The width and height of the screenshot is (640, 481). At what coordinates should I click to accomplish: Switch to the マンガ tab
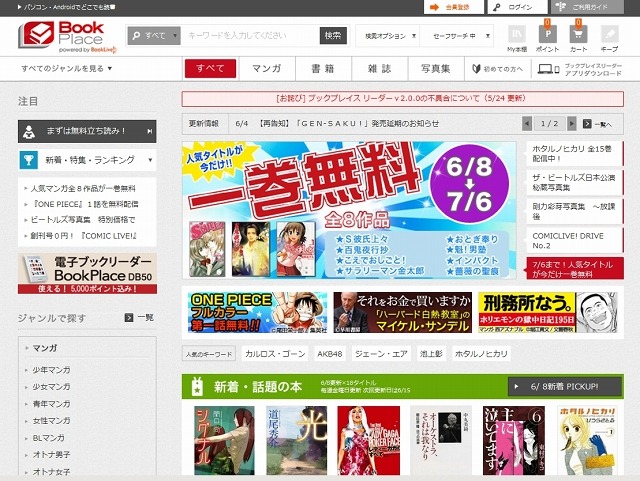point(267,68)
